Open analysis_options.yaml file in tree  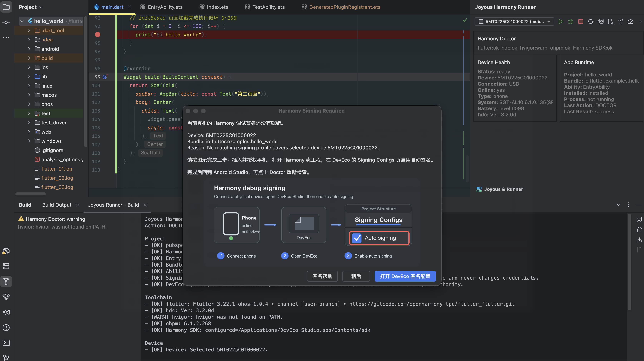[59, 159]
